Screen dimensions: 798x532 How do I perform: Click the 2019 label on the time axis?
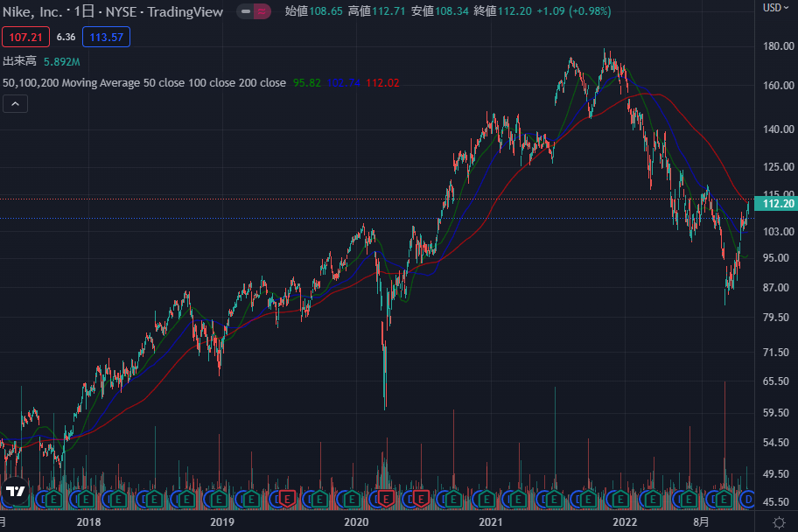pyautogui.click(x=222, y=521)
